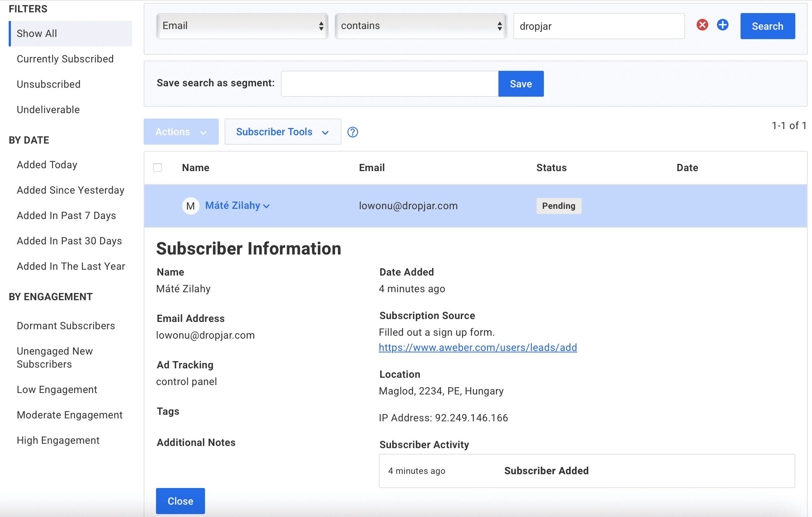Close the Subscriber Information panel
Image resolution: width=812 pixels, height=517 pixels.
tap(180, 501)
